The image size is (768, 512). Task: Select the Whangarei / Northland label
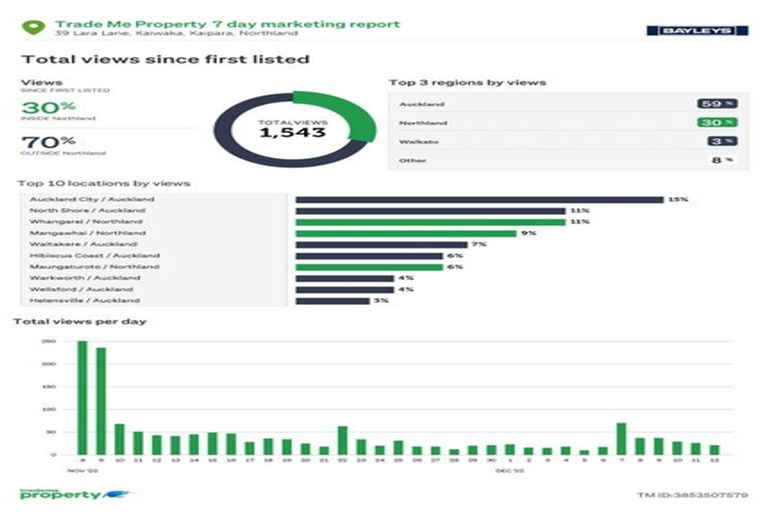87,222
